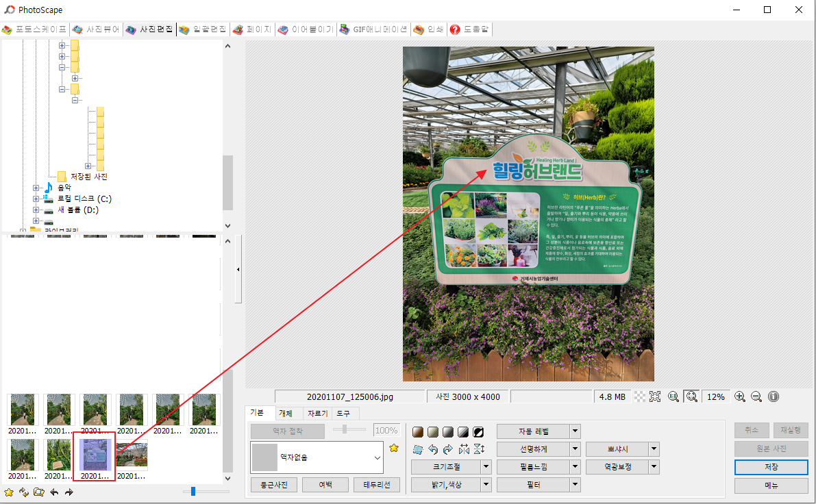Flip the photo horizontally

464,449
